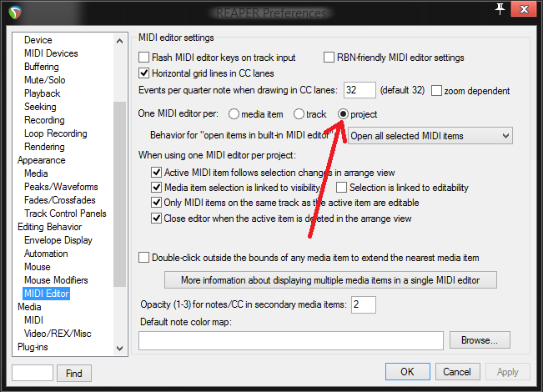Select the top-level Media category near the bottom

(29, 307)
